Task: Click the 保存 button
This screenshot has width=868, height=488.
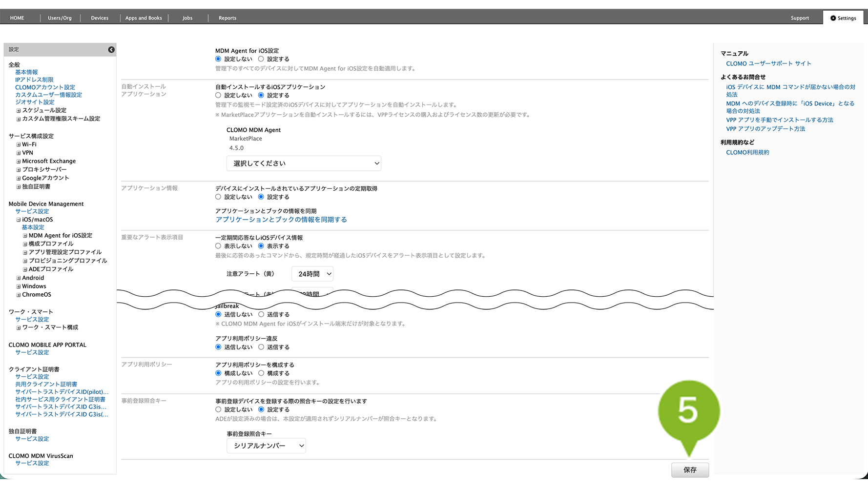Action: tap(689, 470)
